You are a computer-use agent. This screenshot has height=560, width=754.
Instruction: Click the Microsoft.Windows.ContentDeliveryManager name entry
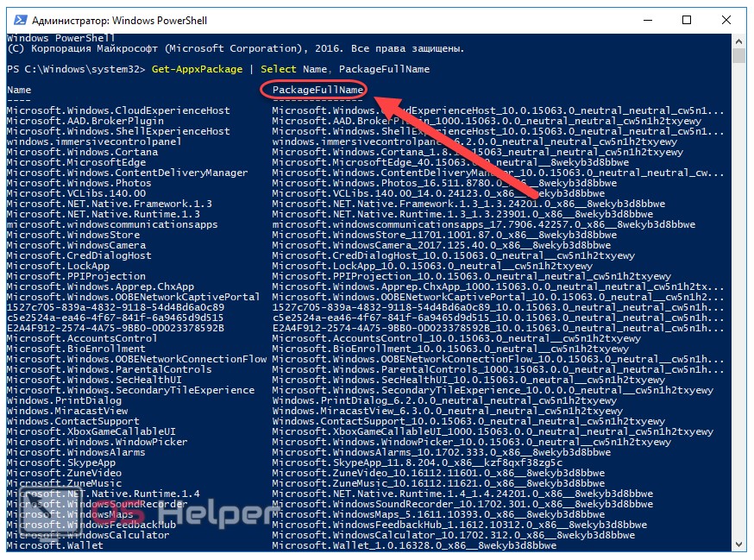(x=128, y=173)
